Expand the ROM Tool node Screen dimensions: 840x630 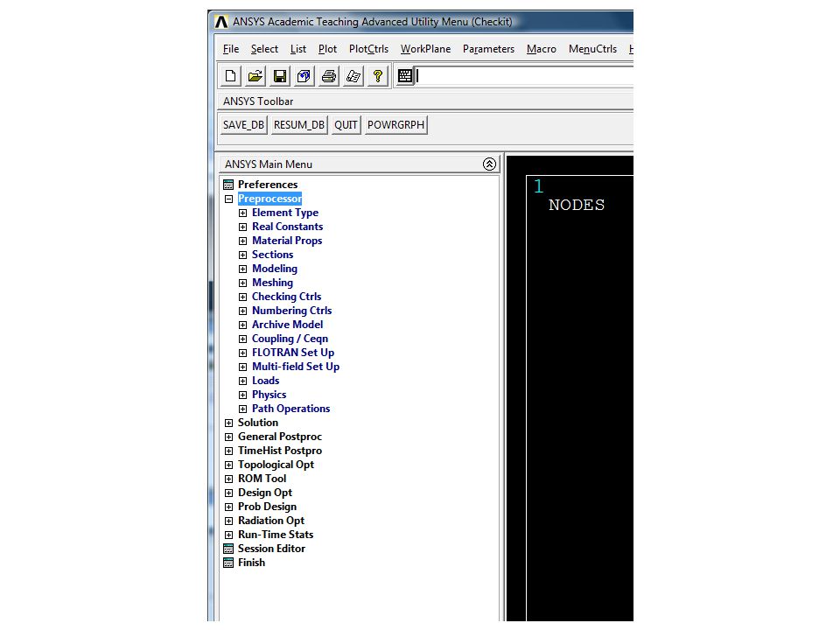click(228, 479)
